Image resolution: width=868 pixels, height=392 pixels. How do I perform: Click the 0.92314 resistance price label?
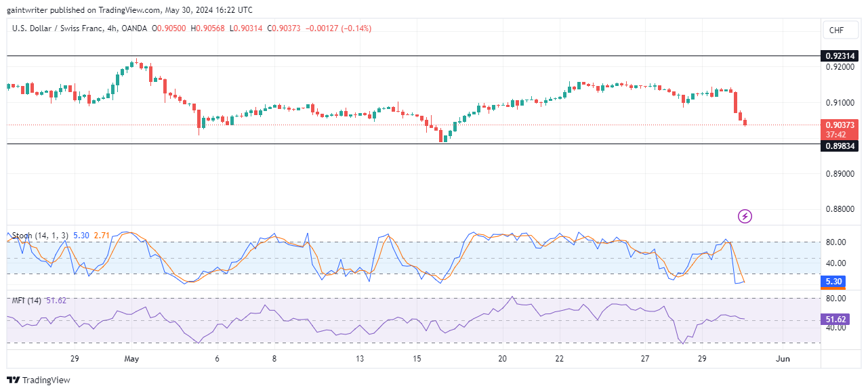click(x=840, y=56)
